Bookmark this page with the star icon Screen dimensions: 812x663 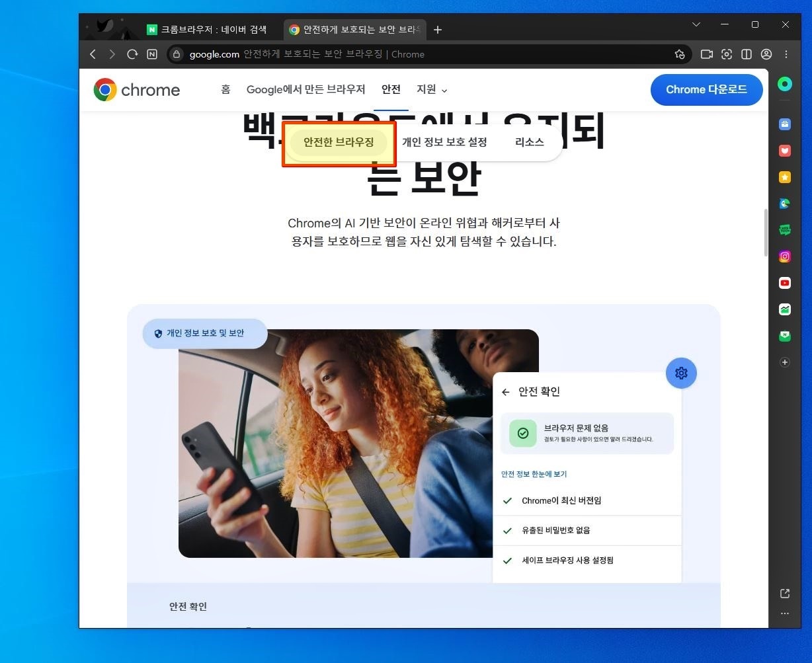click(679, 54)
